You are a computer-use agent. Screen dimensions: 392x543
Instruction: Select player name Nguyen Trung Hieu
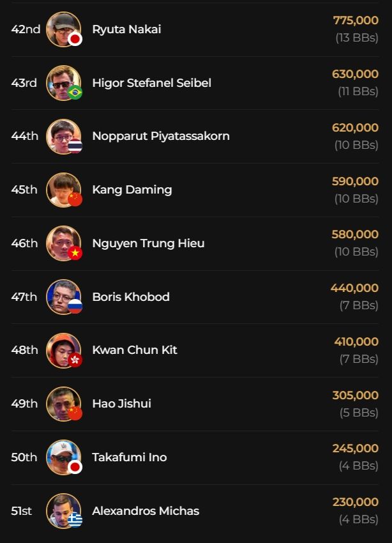click(x=148, y=243)
